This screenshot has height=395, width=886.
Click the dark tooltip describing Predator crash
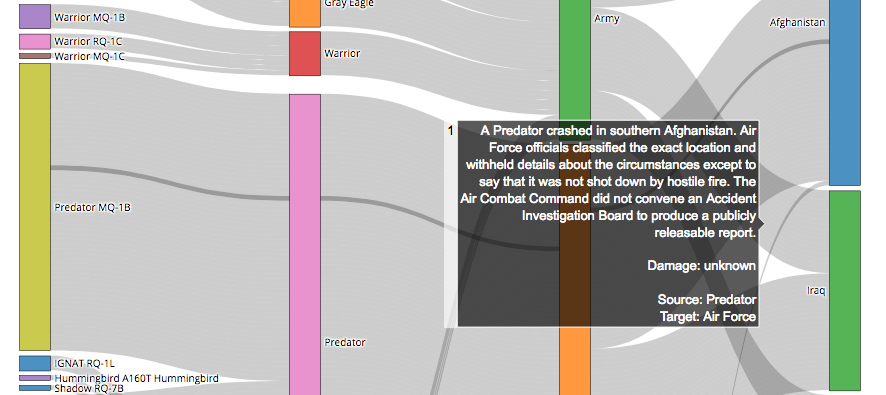click(x=608, y=223)
